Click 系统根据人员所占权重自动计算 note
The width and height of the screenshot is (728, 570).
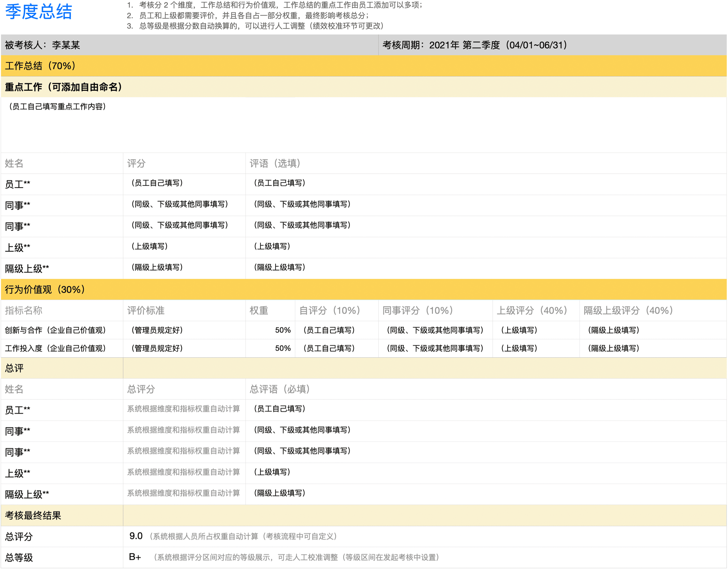point(243,536)
